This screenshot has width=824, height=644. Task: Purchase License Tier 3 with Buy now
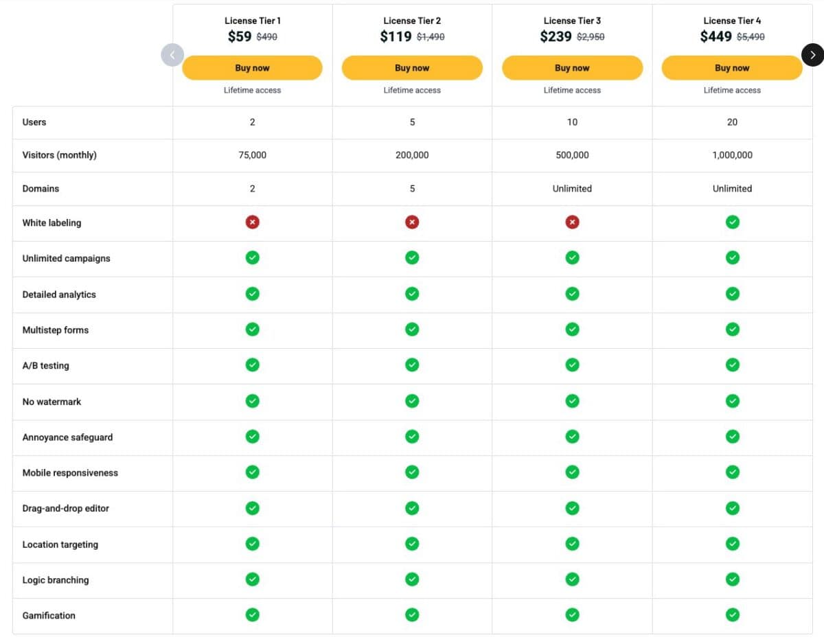[572, 68]
